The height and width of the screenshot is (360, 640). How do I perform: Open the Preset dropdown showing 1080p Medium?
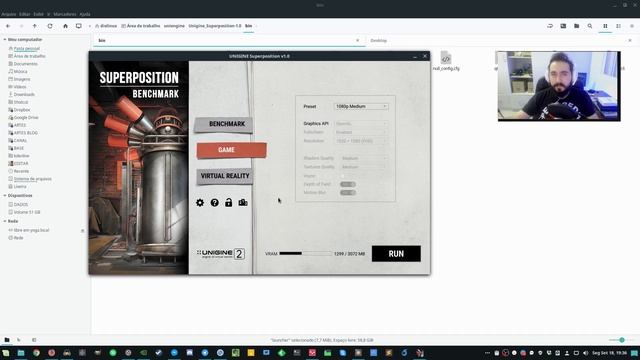click(x=361, y=106)
